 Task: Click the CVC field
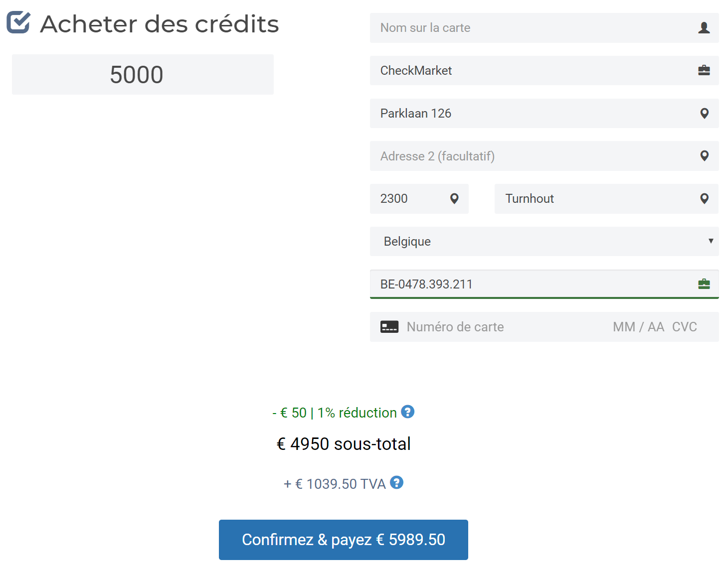click(685, 327)
